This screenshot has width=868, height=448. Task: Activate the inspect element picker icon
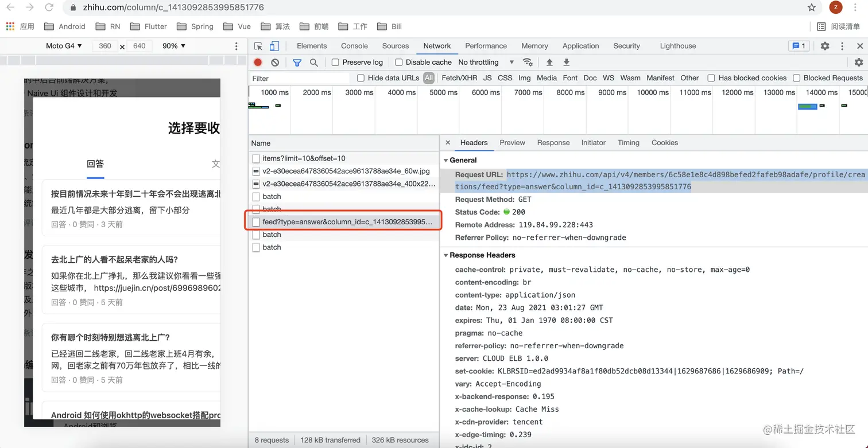pos(258,46)
